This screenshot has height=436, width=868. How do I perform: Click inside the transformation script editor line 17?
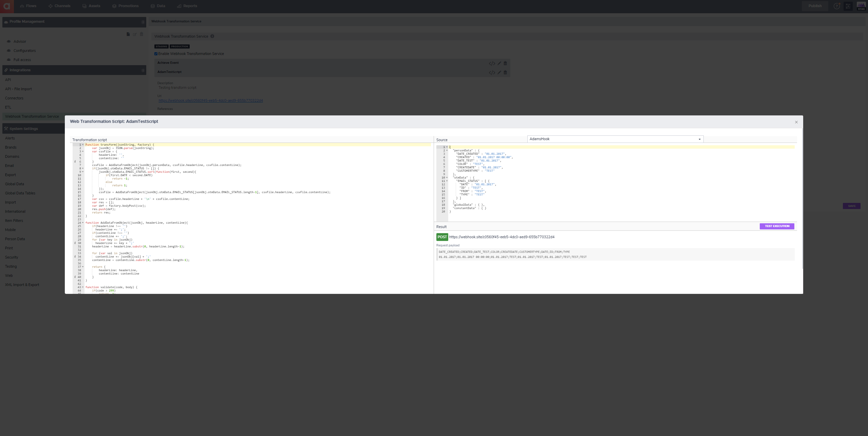coord(258,199)
